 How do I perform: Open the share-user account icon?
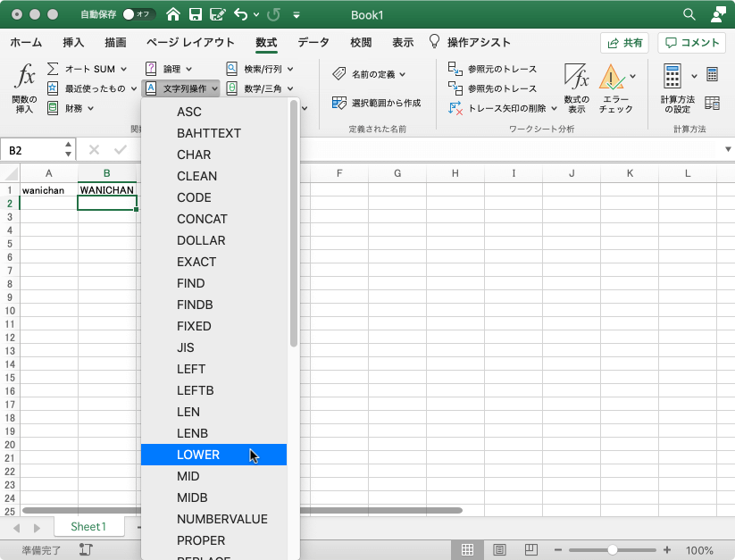(718, 14)
